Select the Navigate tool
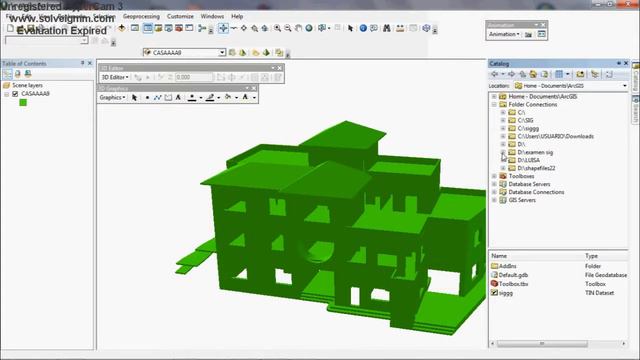Screen dimensions: 640x360 tap(223, 28)
